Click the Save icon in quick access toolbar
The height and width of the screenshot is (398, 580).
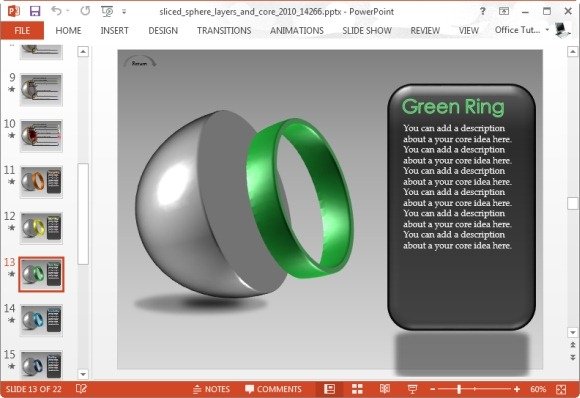point(35,11)
